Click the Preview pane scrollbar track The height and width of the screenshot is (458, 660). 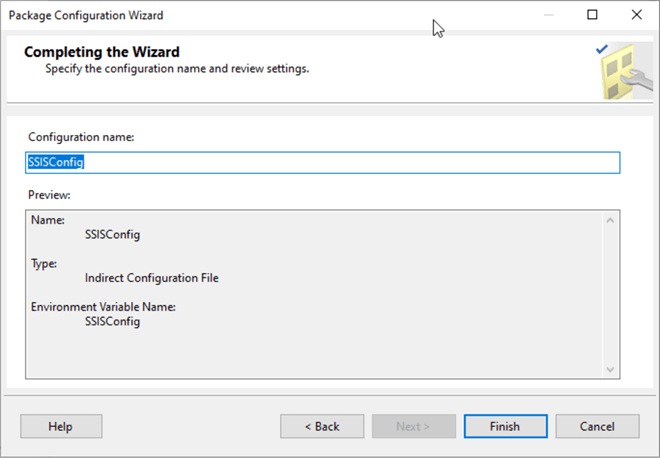610,295
